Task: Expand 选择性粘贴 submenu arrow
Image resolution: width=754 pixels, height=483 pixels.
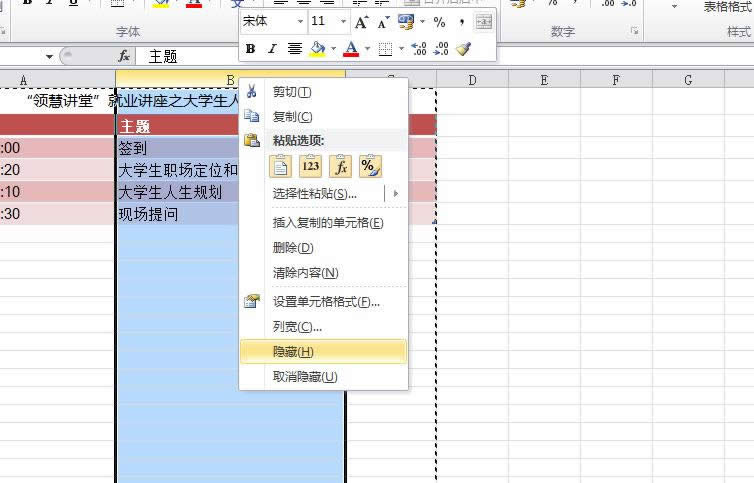Action: pyautogui.click(x=396, y=193)
